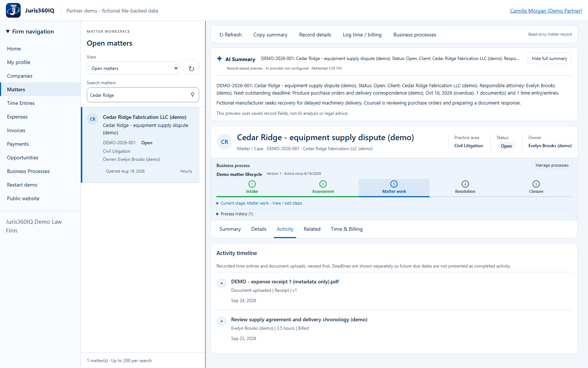
Task: Select the Intake stage circle icon
Action: click(x=252, y=184)
